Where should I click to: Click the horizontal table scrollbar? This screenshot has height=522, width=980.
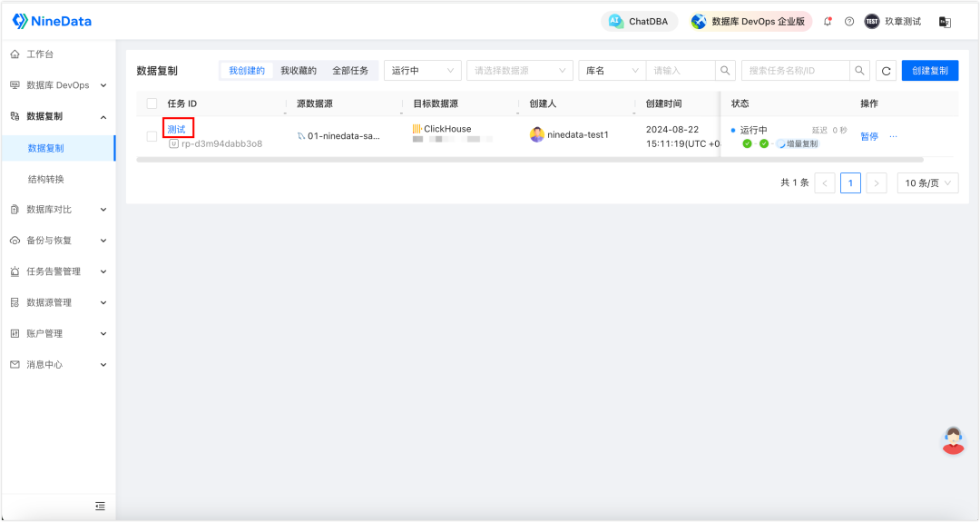[x=530, y=160]
